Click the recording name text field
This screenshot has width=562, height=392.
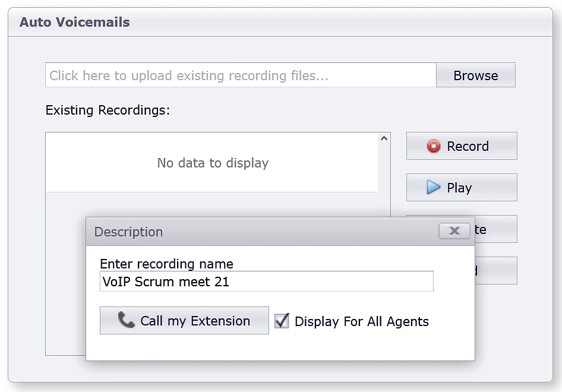point(267,282)
